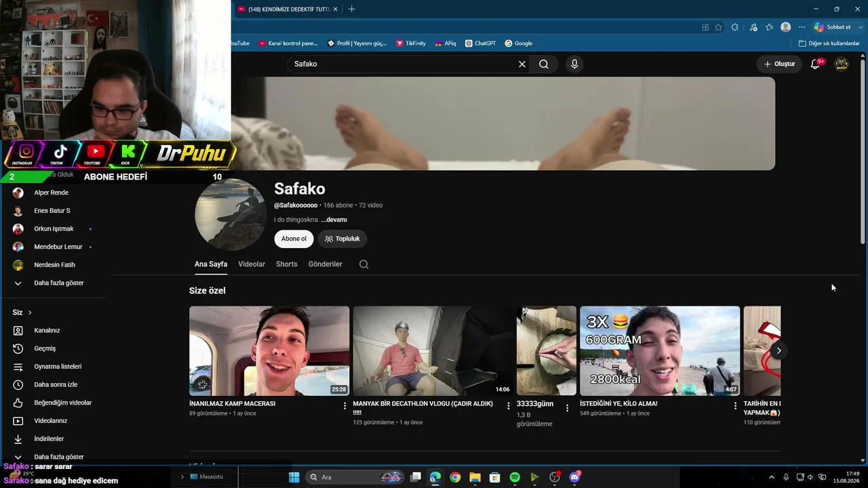Screen dimensions: 868x488
Task: Open options for 33333günn short
Action: 568,408
